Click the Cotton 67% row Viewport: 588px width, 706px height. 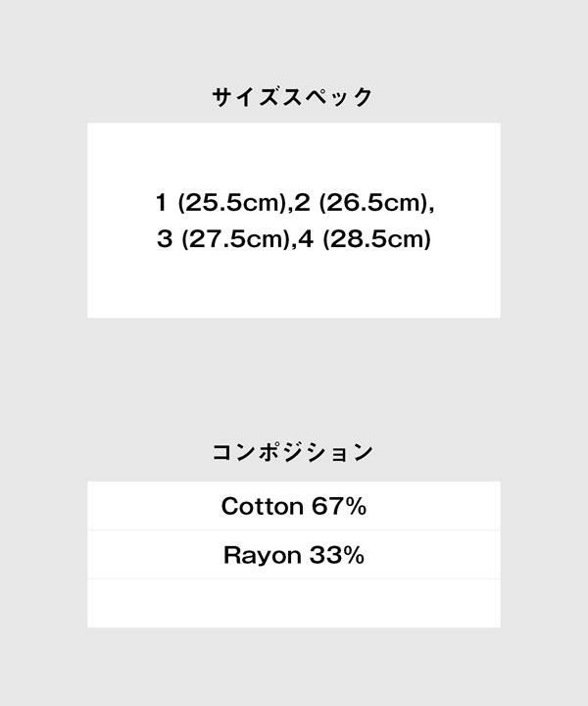pyautogui.click(x=293, y=506)
